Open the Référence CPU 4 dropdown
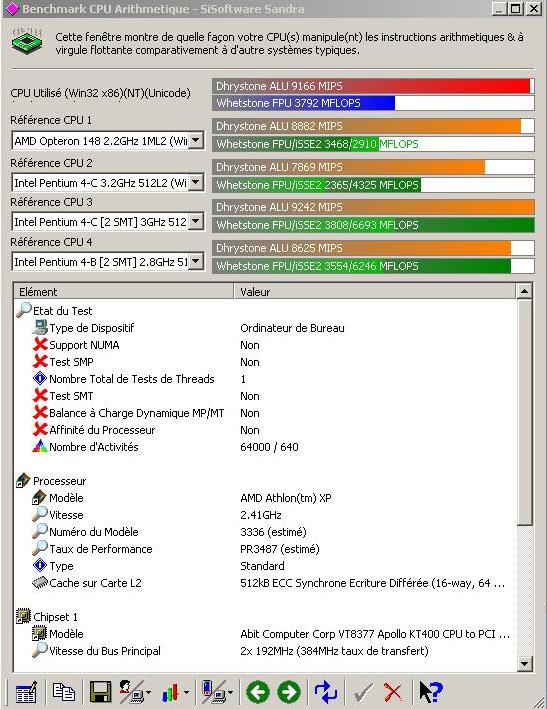 coord(196,261)
